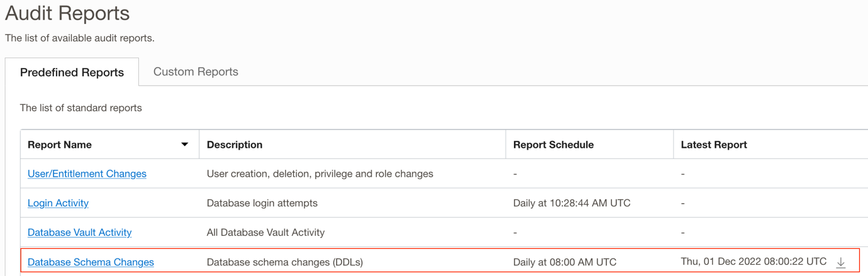This screenshot has width=868, height=276.
Task: Click the User creation, deletion description cell
Action: tap(320, 174)
